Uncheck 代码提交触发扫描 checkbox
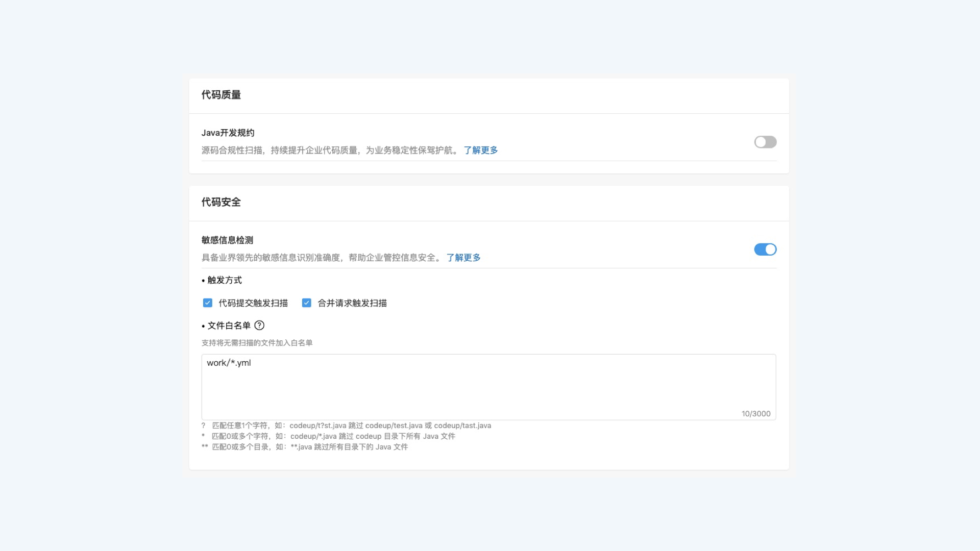 click(208, 303)
